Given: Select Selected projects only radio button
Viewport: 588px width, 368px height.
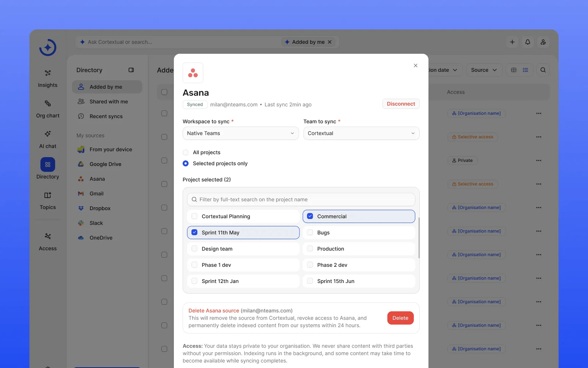Looking at the screenshot, I should (x=186, y=163).
